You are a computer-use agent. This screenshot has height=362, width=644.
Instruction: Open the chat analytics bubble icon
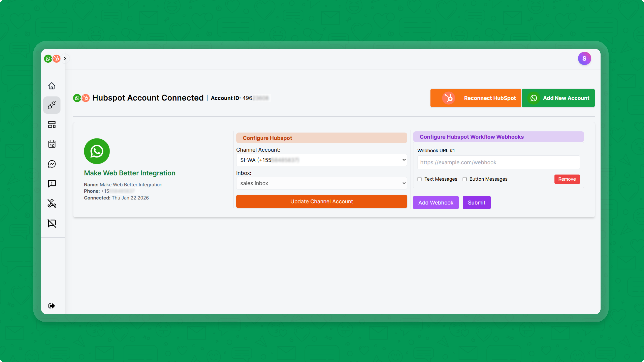tap(52, 164)
